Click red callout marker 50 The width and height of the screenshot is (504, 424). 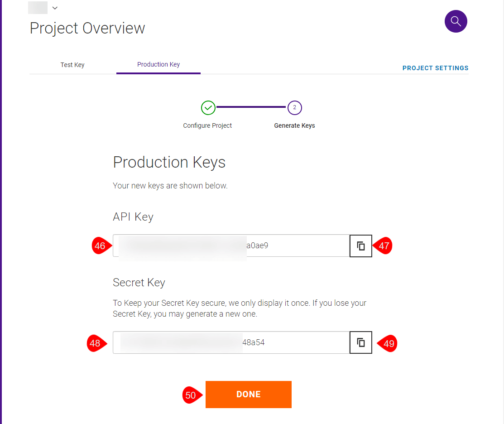(x=191, y=395)
